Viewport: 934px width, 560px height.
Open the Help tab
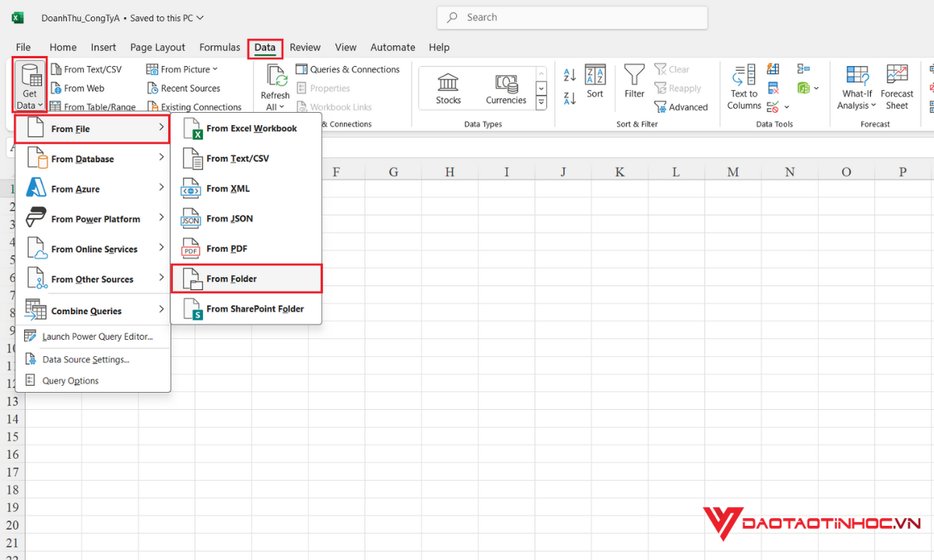click(x=439, y=47)
